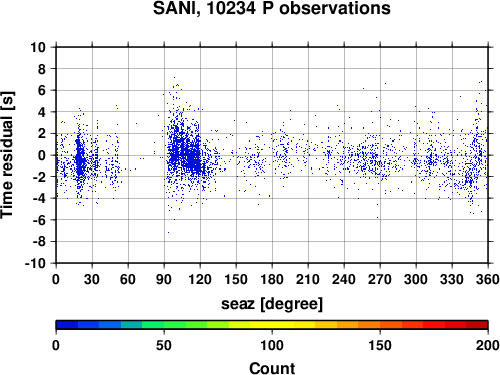Click the x-axis tick label 180

tap(272, 279)
